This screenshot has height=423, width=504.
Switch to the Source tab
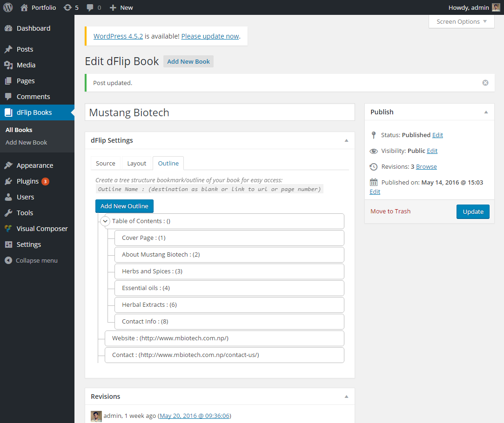point(106,163)
